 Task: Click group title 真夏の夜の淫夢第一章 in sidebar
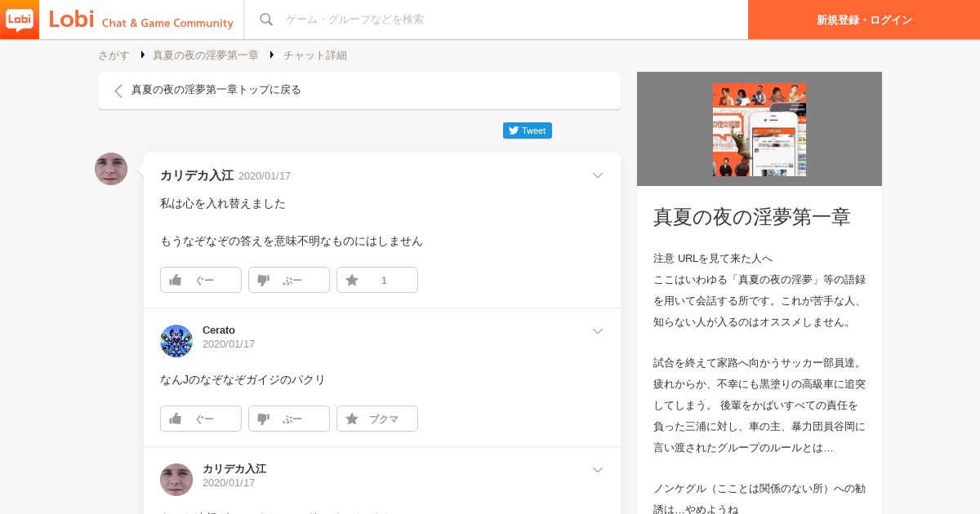[752, 217]
